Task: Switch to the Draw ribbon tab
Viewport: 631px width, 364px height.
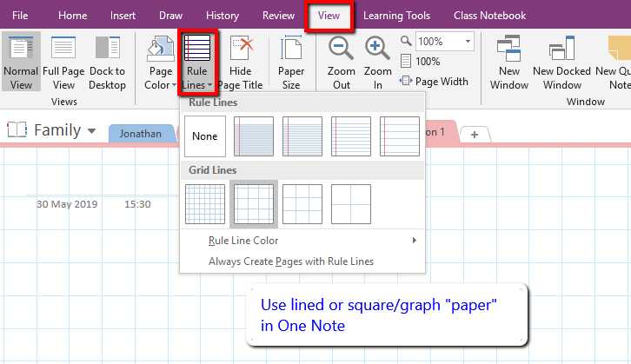Action: (170, 16)
